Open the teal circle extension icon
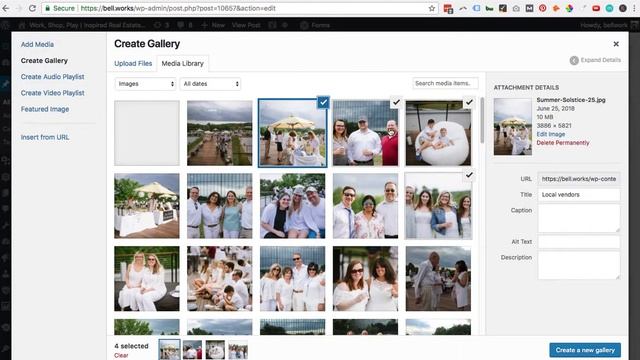 [609, 8]
